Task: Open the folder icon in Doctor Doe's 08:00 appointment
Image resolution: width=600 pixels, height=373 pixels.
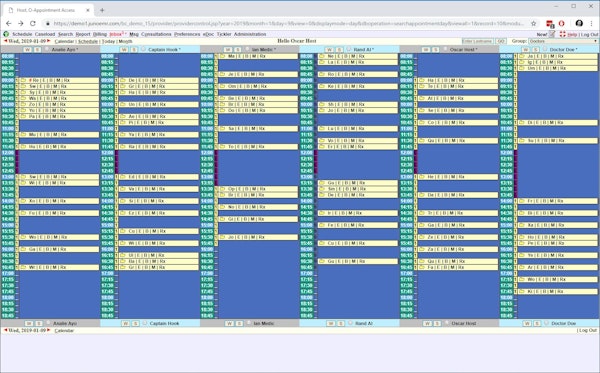Action: [522, 56]
